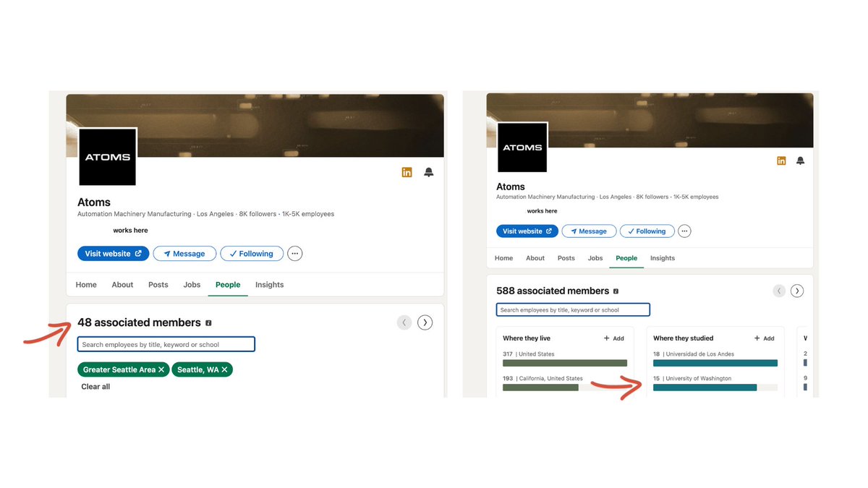The width and height of the screenshot is (868, 488).
Task: Click previous arrow in left screenshot
Action: (404, 322)
